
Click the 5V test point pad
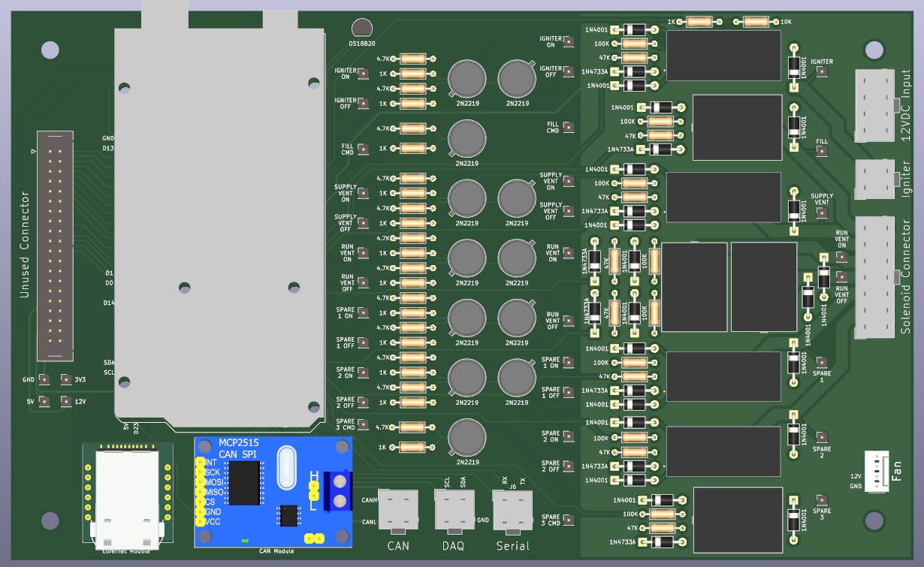pos(44,401)
